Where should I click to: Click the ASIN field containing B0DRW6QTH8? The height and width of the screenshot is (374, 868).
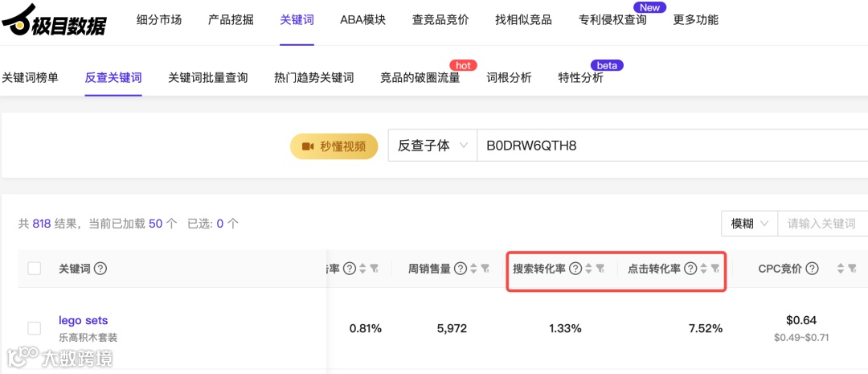click(x=672, y=146)
